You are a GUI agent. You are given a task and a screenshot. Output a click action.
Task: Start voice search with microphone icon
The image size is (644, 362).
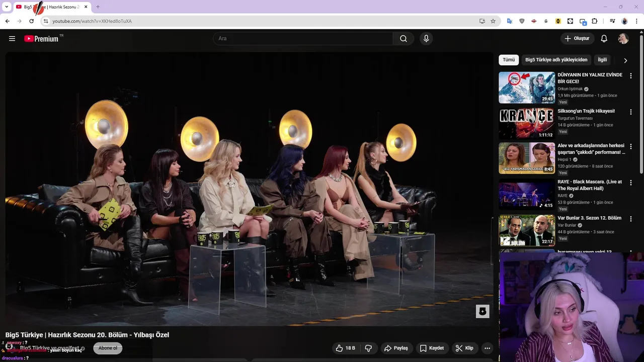pos(426,39)
